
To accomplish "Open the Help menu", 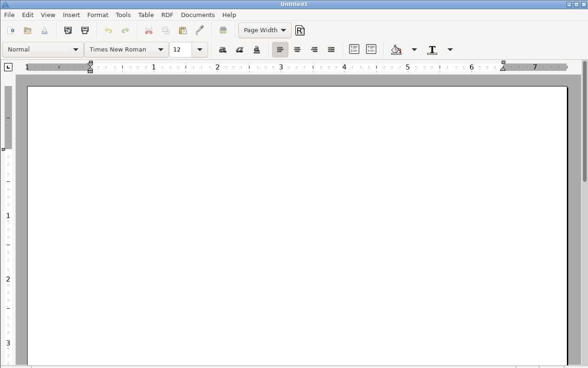I will [x=229, y=15].
